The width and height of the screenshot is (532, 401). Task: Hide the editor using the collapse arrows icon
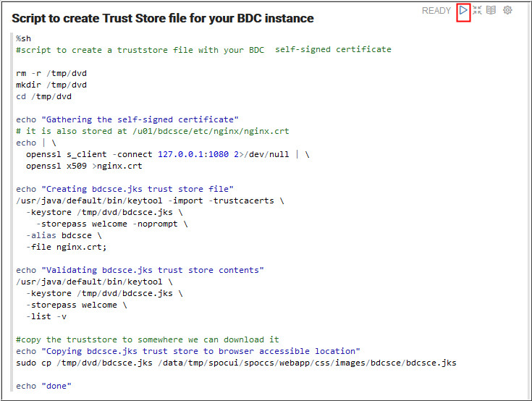click(477, 11)
